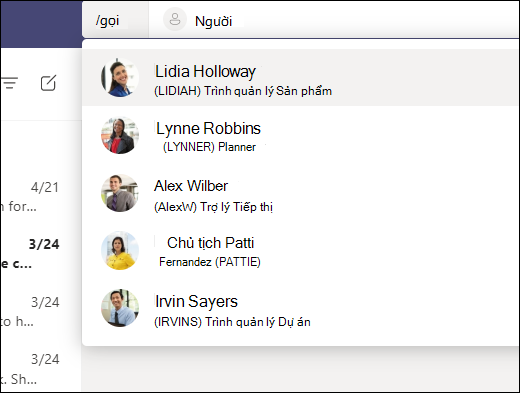Screen dimensions: 520x393
Task: Open the chat filter icon
Action: click(x=9, y=83)
